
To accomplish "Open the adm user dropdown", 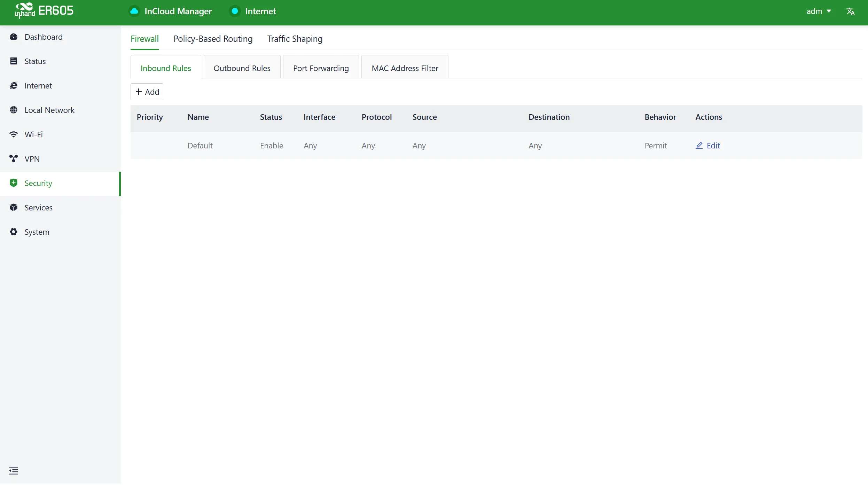I will [819, 11].
